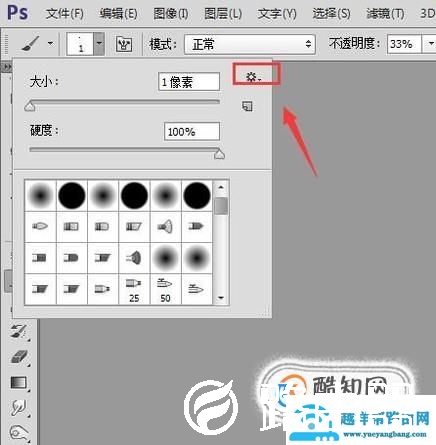Select the light fan-shaped bristle brush tip
This screenshot has width=436, height=445.
tap(165, 227)
